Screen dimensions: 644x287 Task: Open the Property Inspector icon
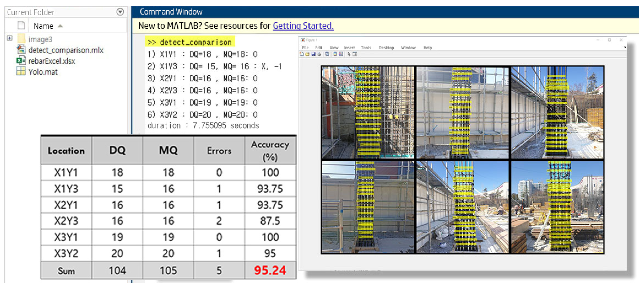coord(355,54)
